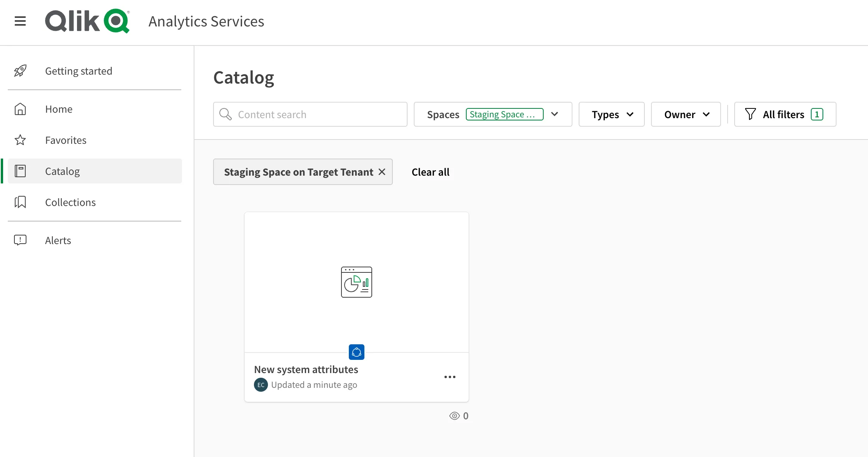Open hamburger menu at top left
Viewport: 868px width, 457px height.
21,21
